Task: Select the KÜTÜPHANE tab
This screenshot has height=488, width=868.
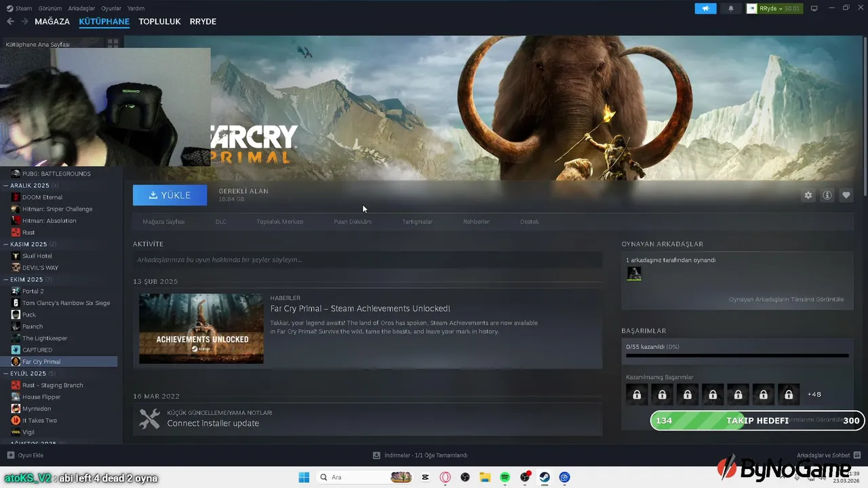Action: coord(104,22)
